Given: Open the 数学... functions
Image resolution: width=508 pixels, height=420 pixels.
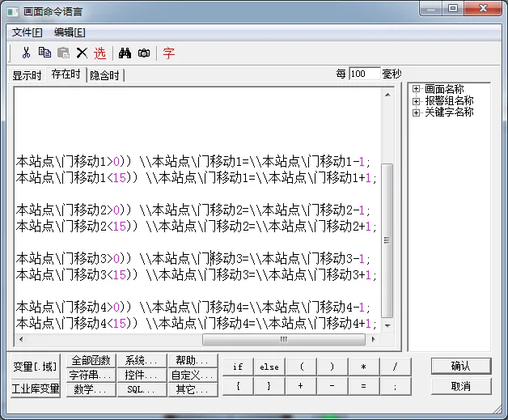Looking at the screenshot, I should click(x=91, y=389).
